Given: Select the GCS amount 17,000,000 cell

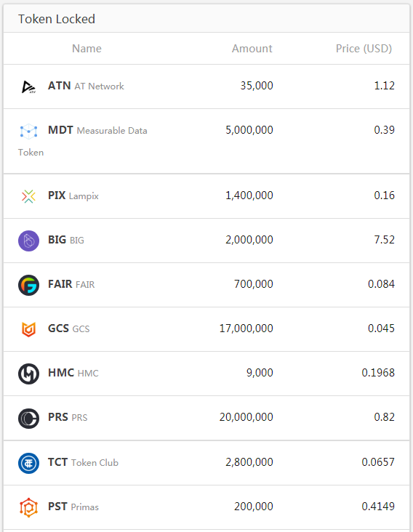Looking at the screenshot, I should point(246,329).
